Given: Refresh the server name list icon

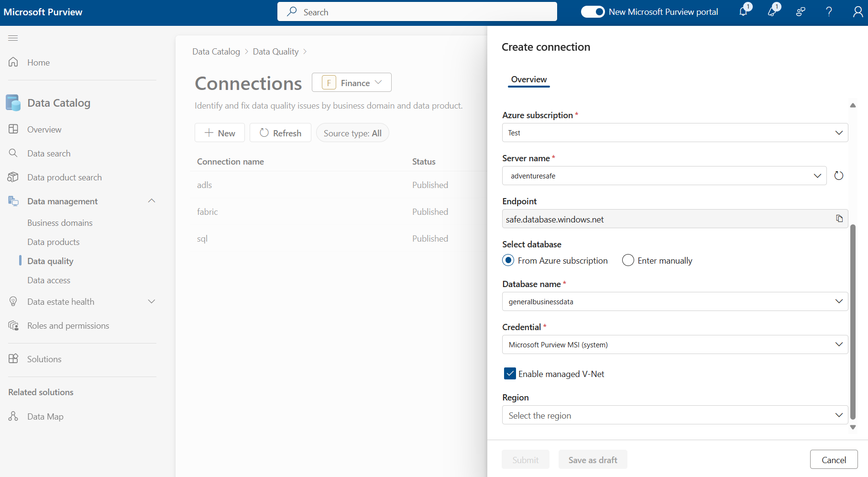Looking at the screenshot, I should coord(839,176).
